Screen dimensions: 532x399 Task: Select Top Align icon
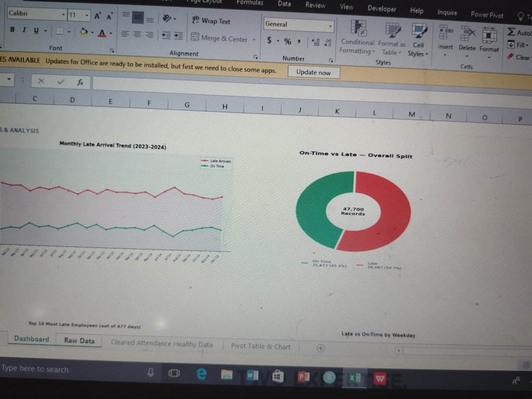click(x=126, y=14)
